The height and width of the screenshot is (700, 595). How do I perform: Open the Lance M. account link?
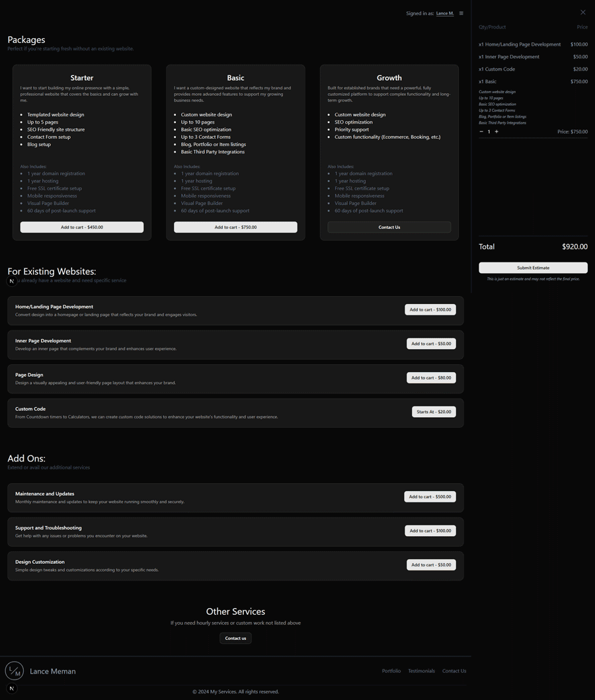tap(445, 13)
